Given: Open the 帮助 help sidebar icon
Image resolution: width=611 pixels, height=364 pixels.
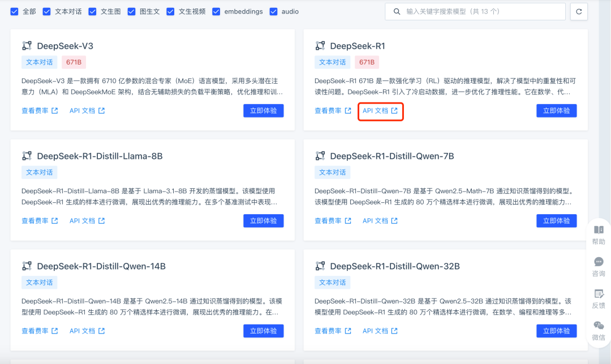Looking at the screenshot, I should click(x=599, y=235).
